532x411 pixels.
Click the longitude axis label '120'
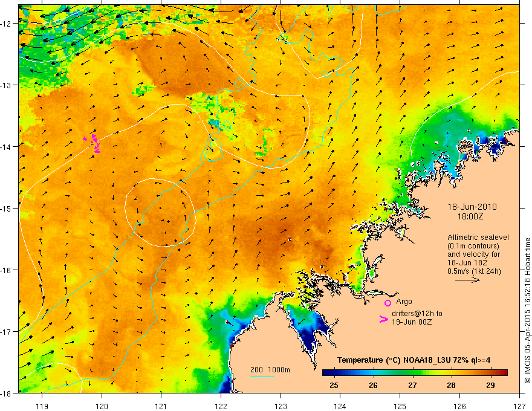(102, 406)
